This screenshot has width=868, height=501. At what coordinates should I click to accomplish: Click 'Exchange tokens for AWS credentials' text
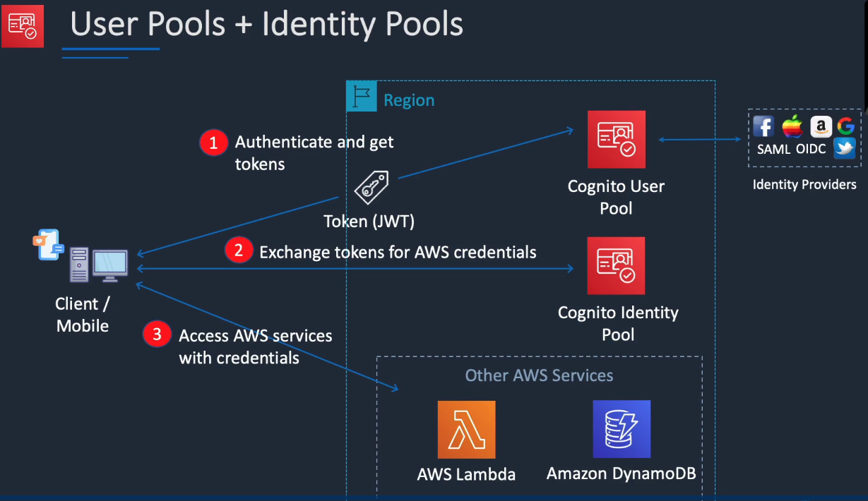coord(398,252)
